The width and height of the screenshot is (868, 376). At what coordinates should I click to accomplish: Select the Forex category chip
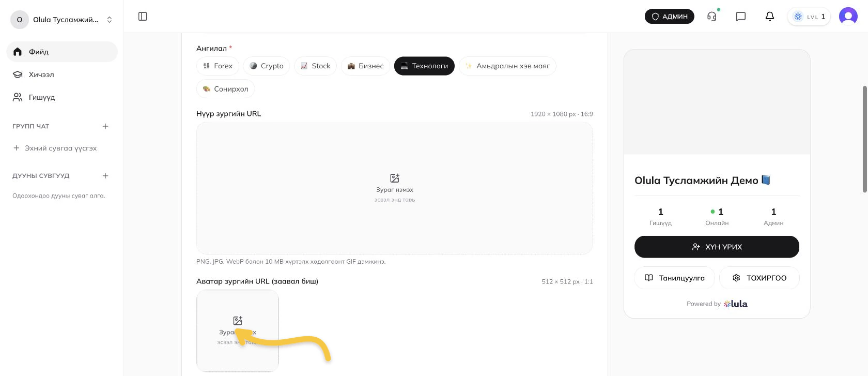click(x=218, y=66)
